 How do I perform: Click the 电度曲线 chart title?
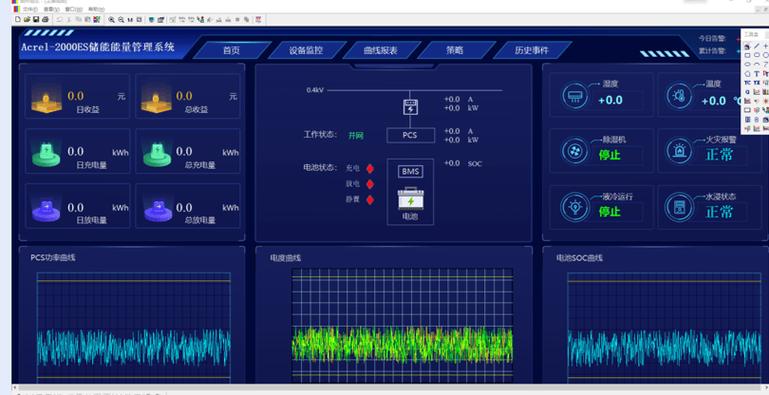tap(285, 258)
